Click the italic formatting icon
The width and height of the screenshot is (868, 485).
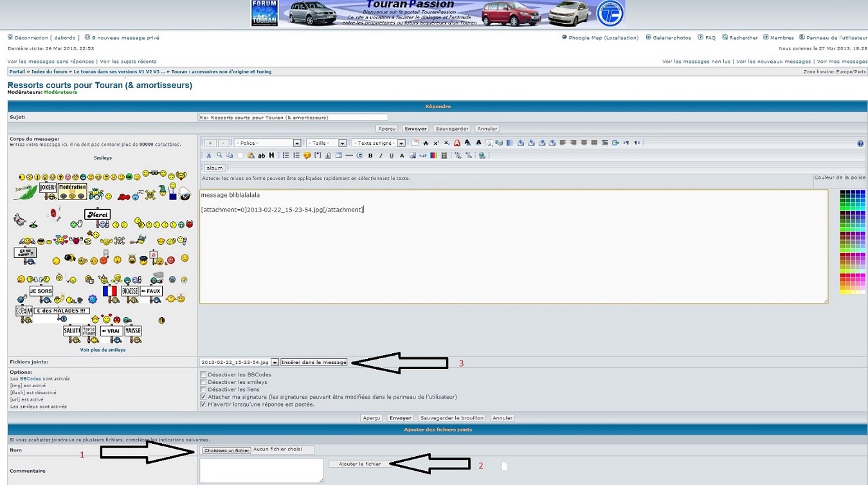point(381,156)
